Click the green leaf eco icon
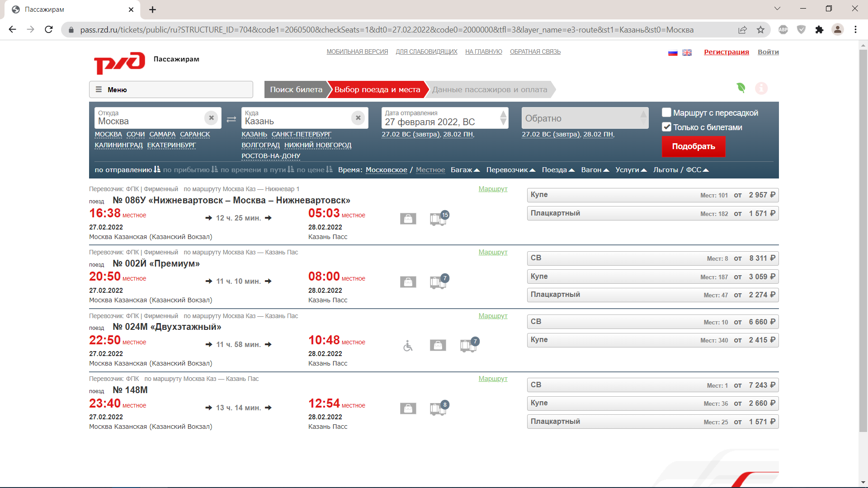Viewport: 868px width, 488px height. [741, 88]
